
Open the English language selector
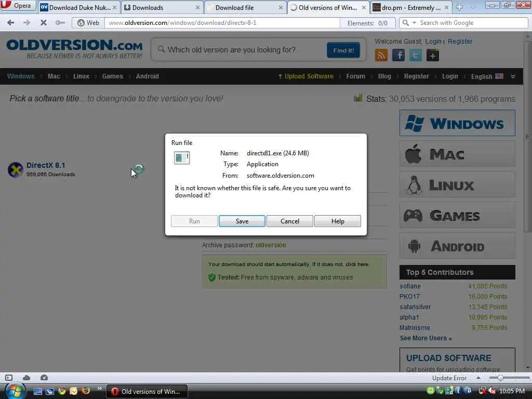click(487, 76)
